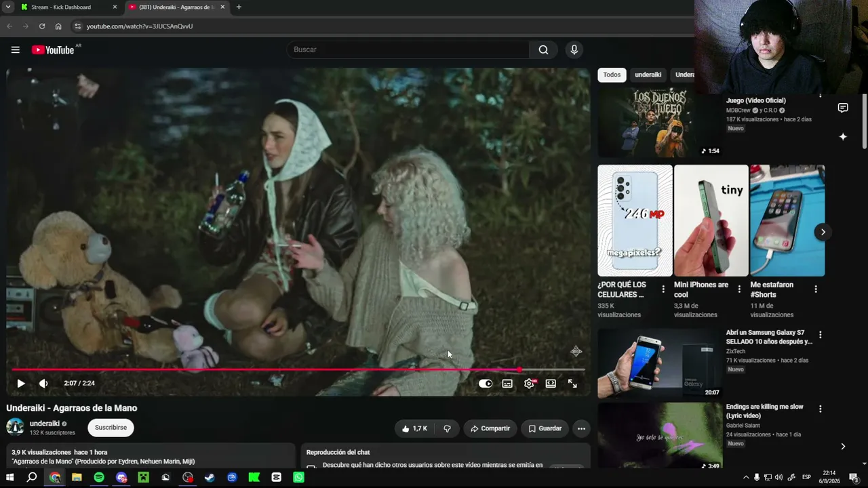Click the address bar URL
This screenshot has height=488, width=868.
click(140, 26)
